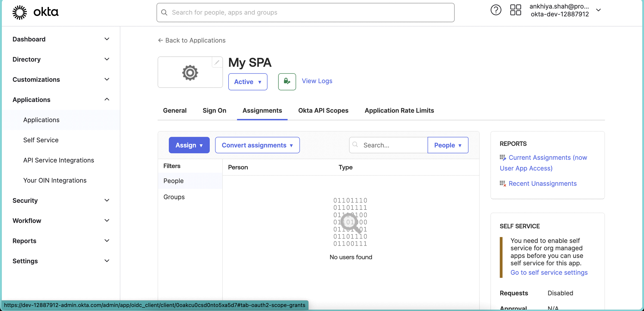Click the search magnifier icon in top bar
The image size is (644, 311).
point(164,13)
